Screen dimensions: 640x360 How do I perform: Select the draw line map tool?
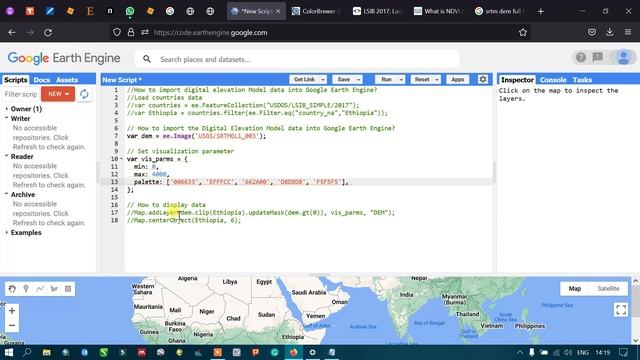(40, 289)
